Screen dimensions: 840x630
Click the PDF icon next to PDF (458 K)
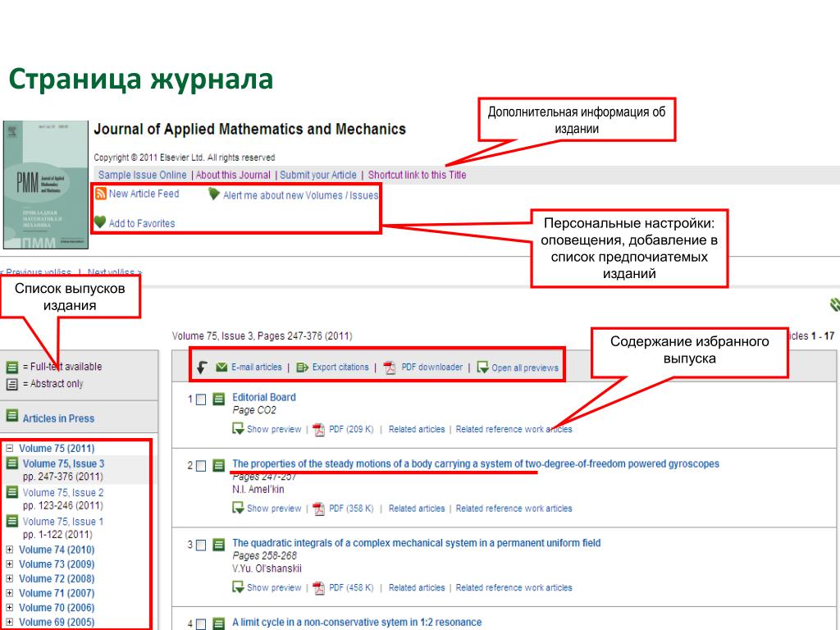pyautogui.click(x=319, y=588)
